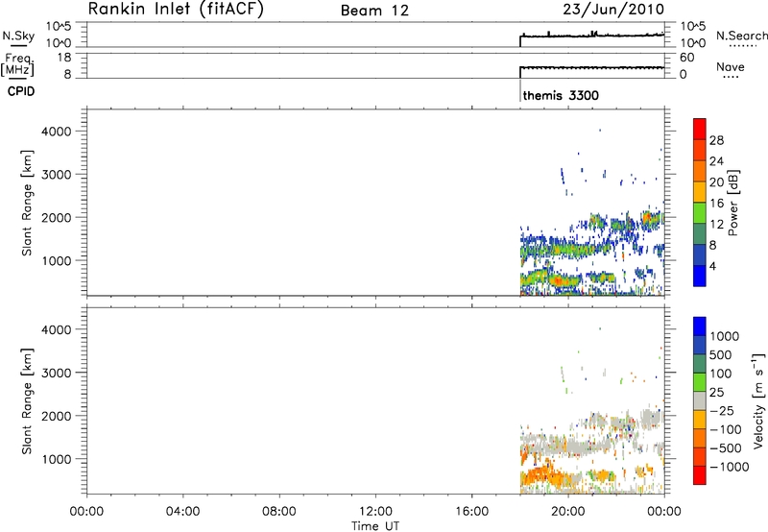
Task: Click the '1000' velocity color bar value
Action: click(725, 336)
